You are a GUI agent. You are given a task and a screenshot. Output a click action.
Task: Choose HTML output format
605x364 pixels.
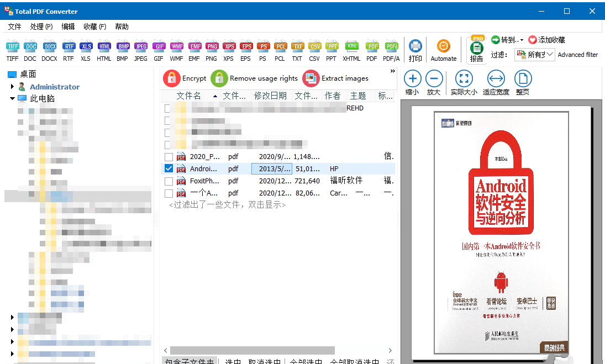(x=104, y=50)
